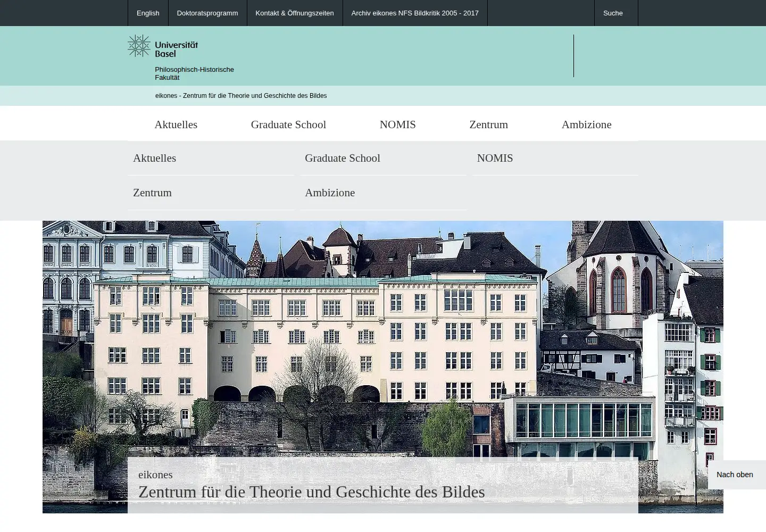The image size is (766, 532).
Task: Open Doktoratsprogramm in top bar
Action: [207, 13]
